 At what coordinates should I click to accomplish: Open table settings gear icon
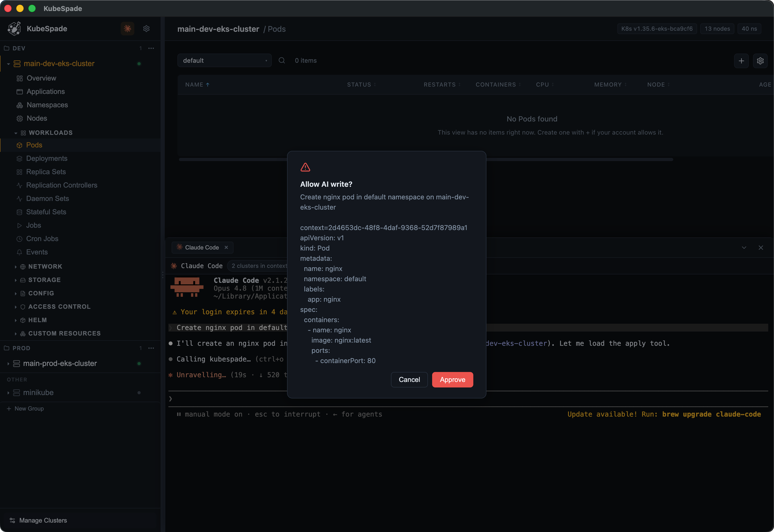tap(760, 61)
